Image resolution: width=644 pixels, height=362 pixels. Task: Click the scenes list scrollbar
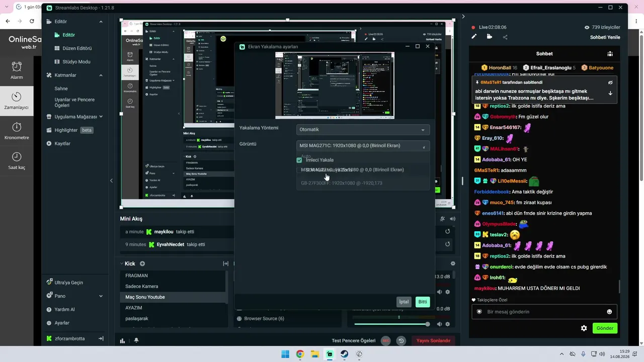tap(227, 287)
